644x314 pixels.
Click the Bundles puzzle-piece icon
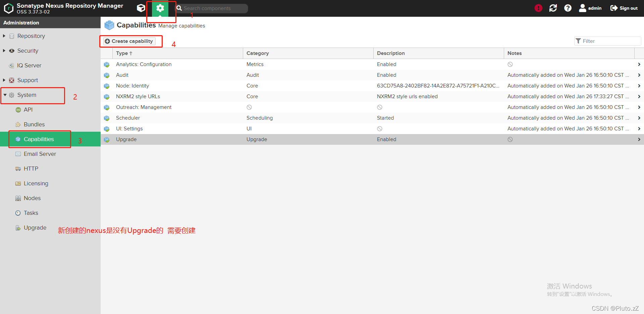pyautogui.click(x=18, y=124)
